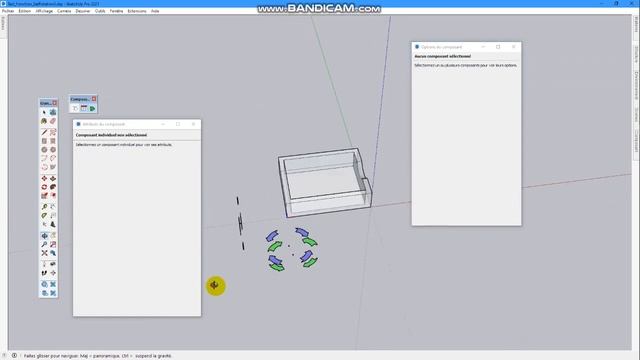Pick the Follow Me tool

coord(53,187)
